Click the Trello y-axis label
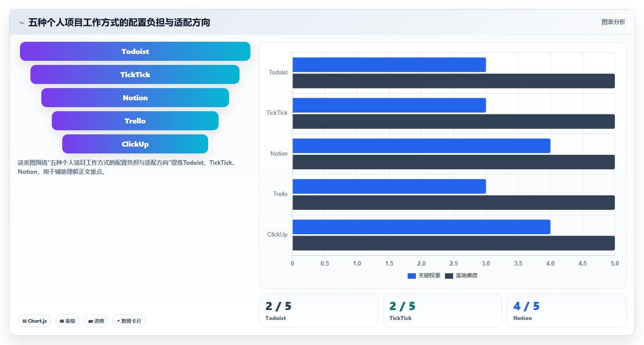 pos(280,194)
